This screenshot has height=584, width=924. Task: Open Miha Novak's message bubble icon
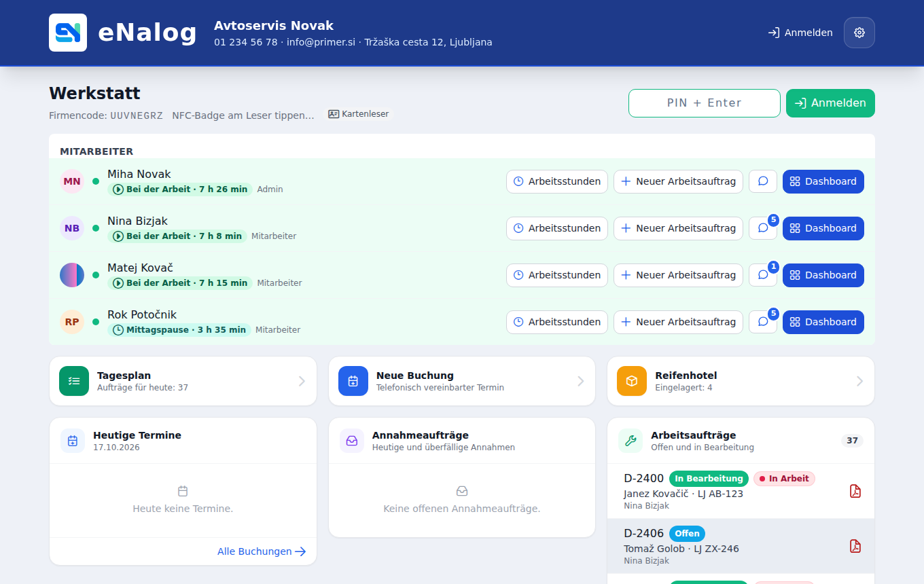tap(763, 181)
